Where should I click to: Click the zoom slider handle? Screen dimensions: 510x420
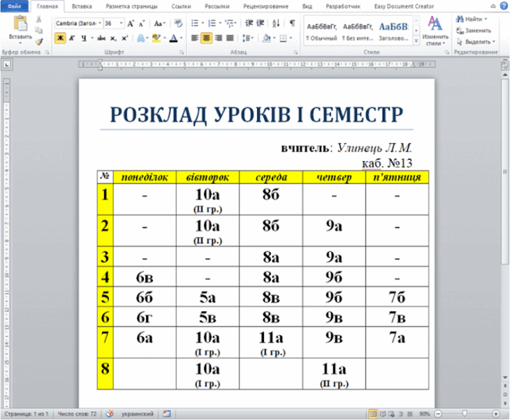pos(465,413)
